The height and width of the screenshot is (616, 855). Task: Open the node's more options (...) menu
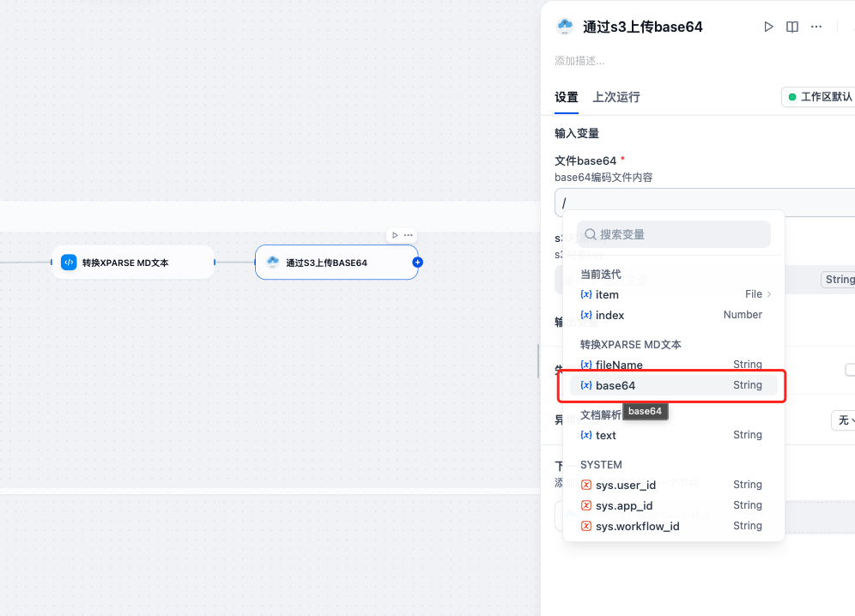coord(816,27)
